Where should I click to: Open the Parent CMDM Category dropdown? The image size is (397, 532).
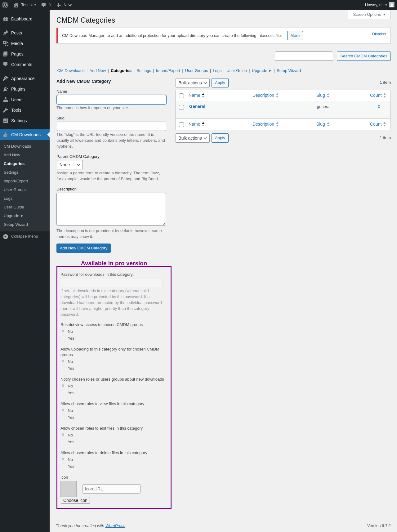click(70, 165)
